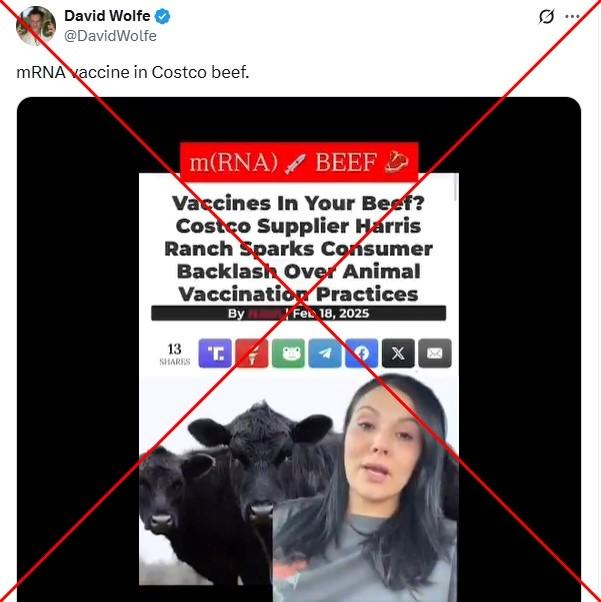This screenshot has height=602, width=601.
Task: Click the Feb 18, 2025 byline bar
Action: point(298,313)
